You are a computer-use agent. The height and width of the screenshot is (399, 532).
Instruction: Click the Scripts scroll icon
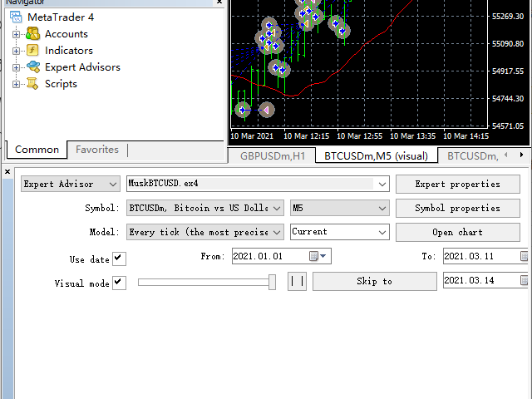pos(32,84)
